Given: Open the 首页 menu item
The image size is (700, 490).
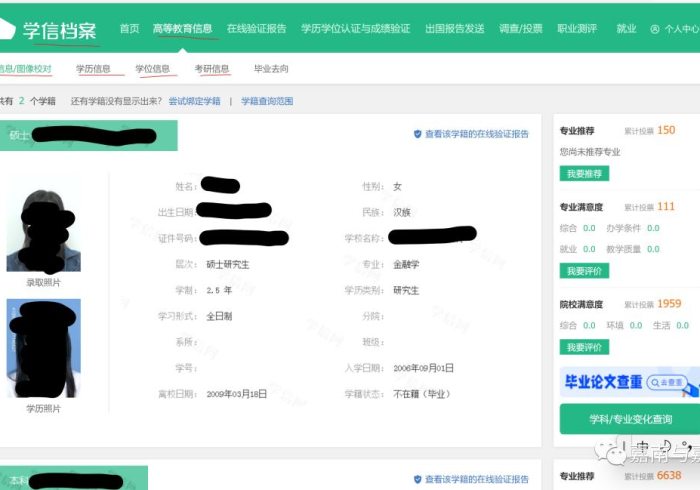Looking at the screenshot, I should tap(129, 29).
